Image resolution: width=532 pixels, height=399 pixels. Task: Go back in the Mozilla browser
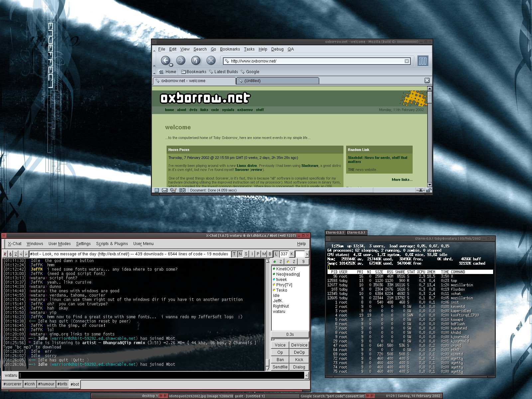point(165,61)
